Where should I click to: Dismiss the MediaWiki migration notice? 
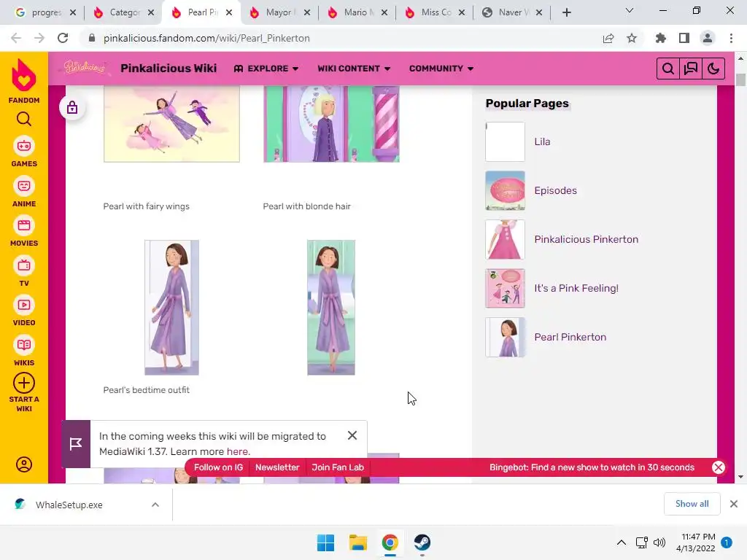click(352, 436)
